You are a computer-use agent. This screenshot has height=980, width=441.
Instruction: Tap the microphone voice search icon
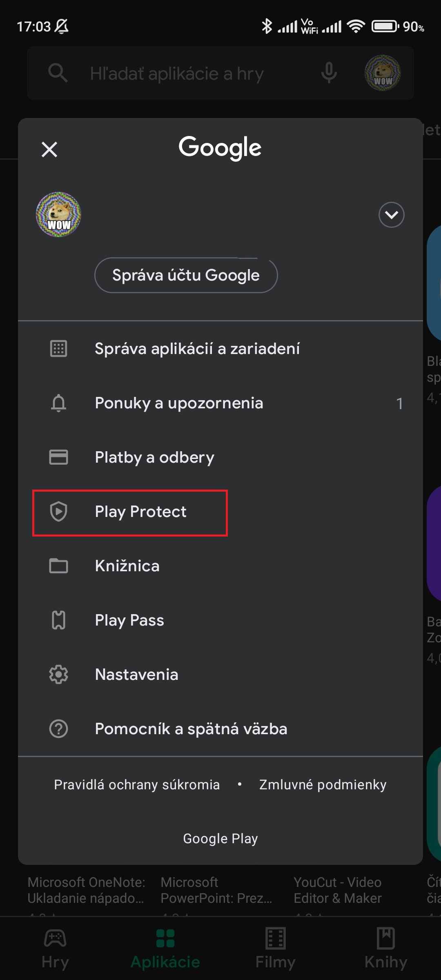click(329, 73)
